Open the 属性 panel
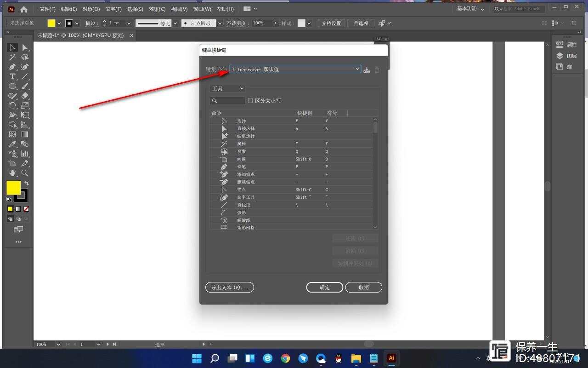Viewport: 588px width, 368px height. [566, 45]
